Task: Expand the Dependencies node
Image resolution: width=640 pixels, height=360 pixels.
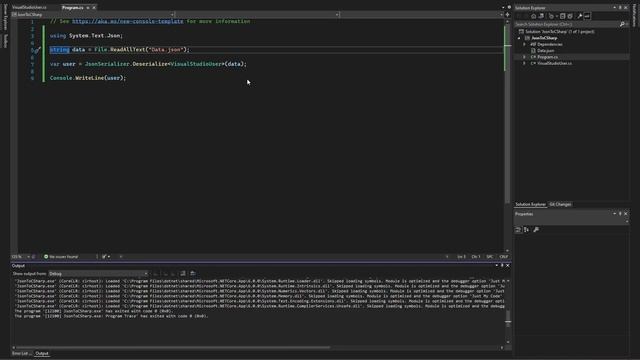Action: [x=524, y=44]
